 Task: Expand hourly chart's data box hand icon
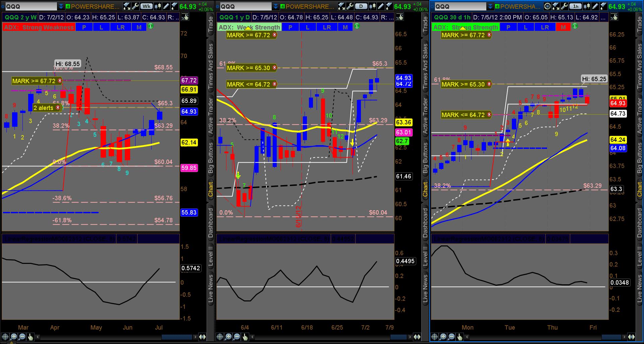(614, 17)
